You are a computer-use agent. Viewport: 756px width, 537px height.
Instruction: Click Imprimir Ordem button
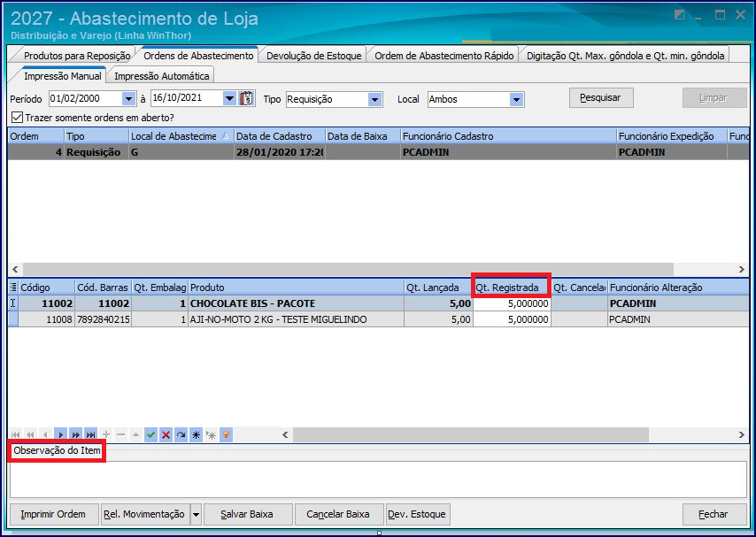(53, 515)
